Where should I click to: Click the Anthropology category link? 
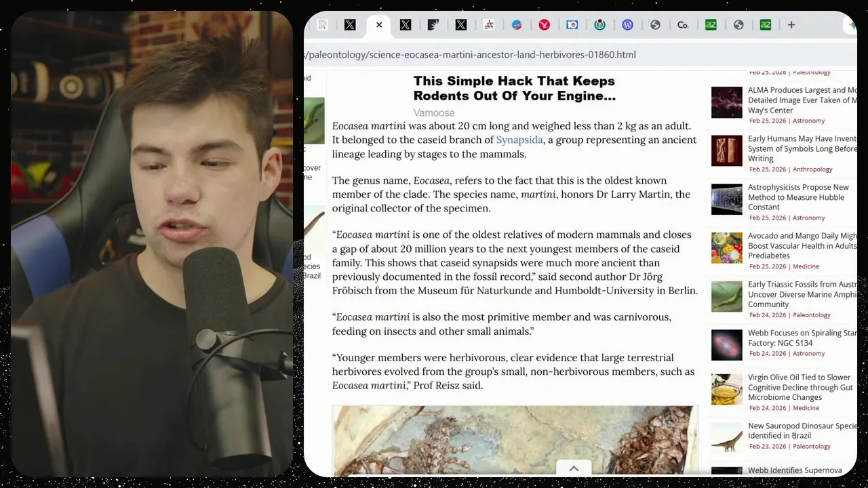[812, 169]
